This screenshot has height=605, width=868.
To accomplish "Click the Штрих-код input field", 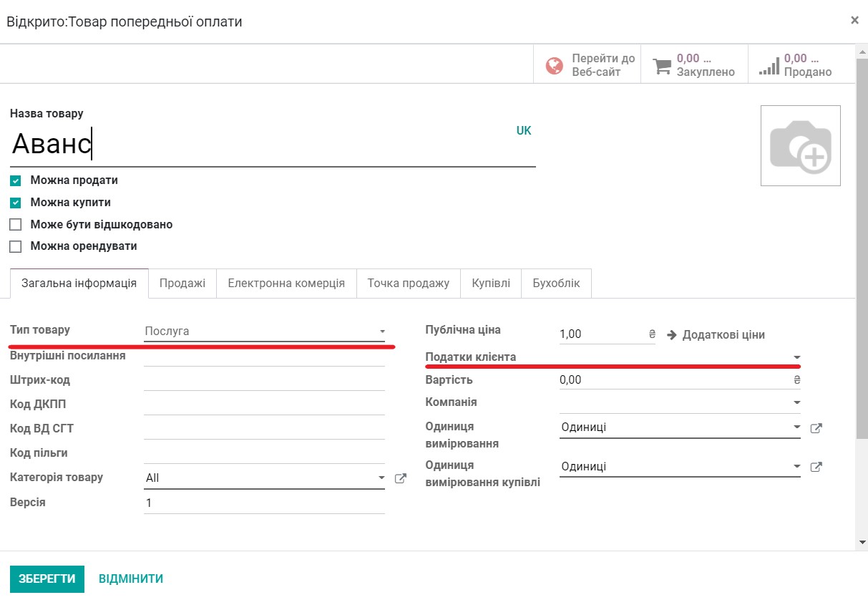I will click(265, 379).
